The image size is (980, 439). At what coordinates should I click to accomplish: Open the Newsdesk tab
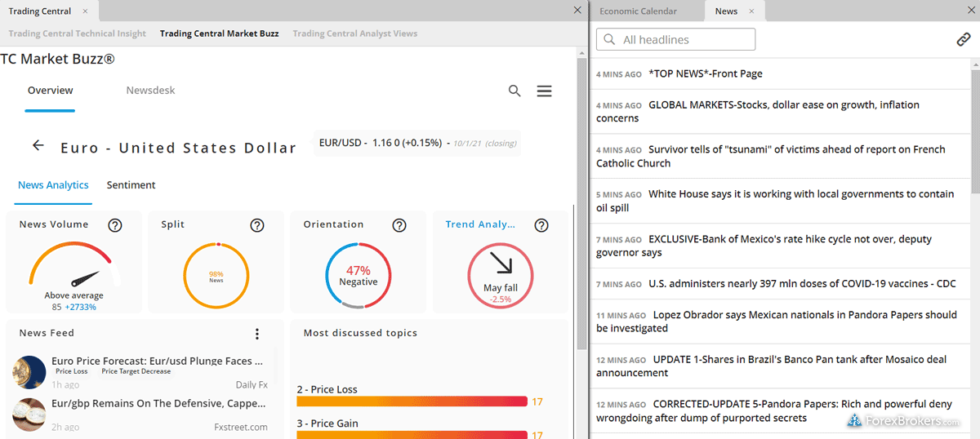150,91
